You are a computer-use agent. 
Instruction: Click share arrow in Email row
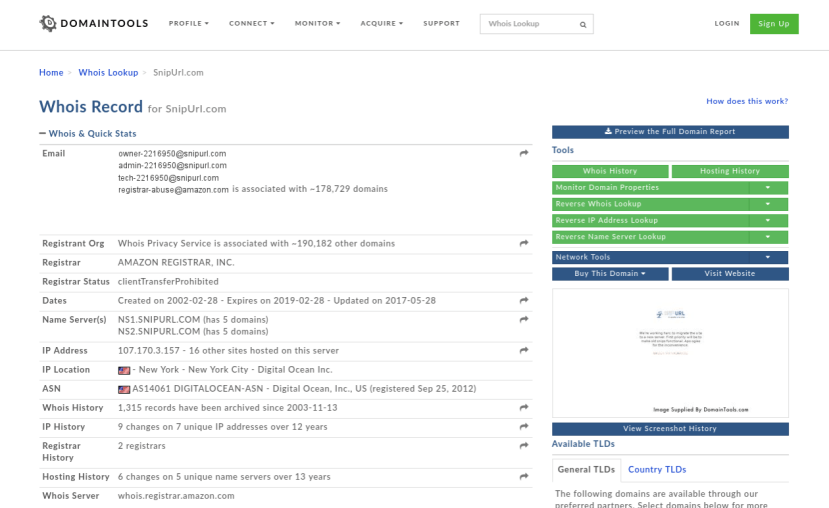[523, 153]
